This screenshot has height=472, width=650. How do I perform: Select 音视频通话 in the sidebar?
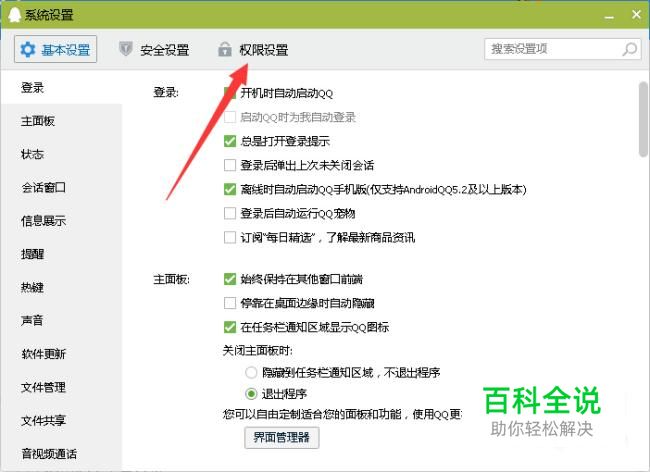61,454
